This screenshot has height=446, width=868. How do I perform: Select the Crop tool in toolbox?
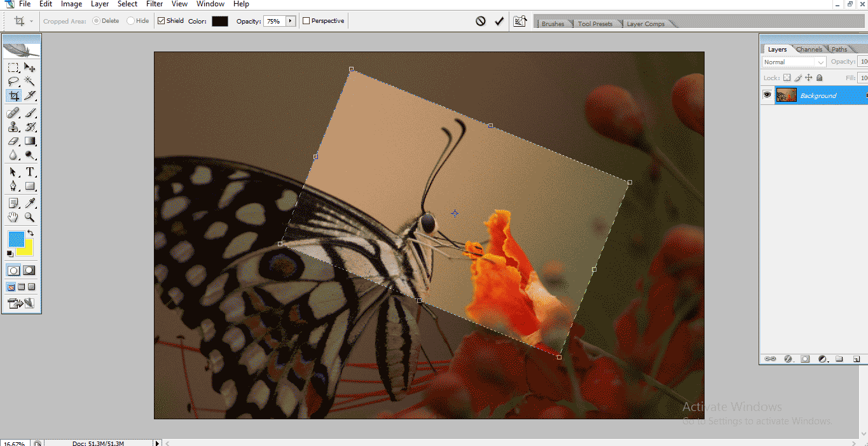click(x=13, y=96)
